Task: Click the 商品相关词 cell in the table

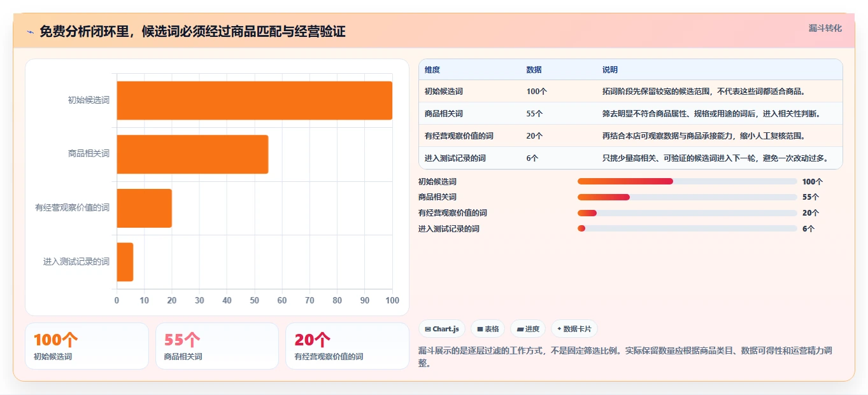Action: (x=444, y=114)
